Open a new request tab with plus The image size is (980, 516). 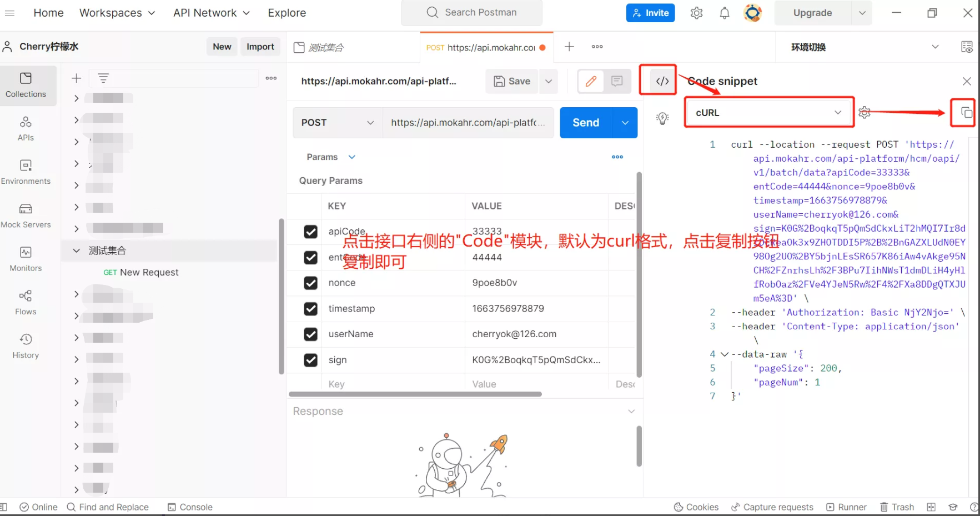coord(569,47)
